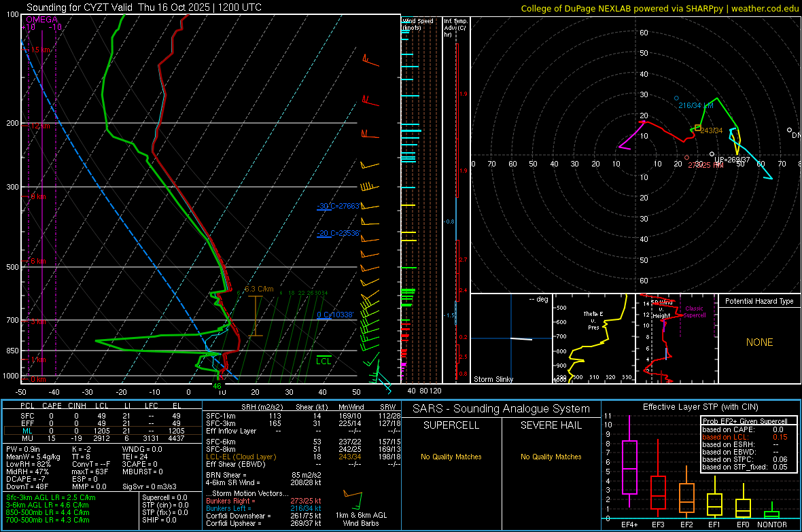Click the NONTOR green box plot
Viewport: 802px width, 532px height.
[772, 510]
